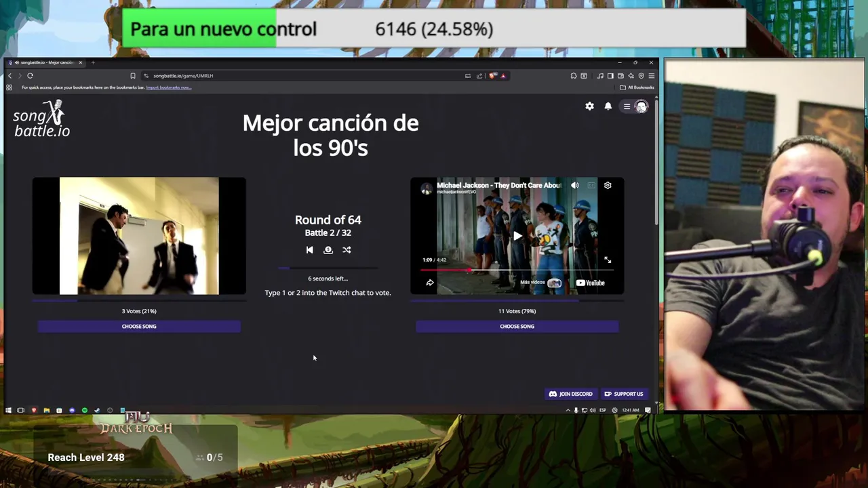Open browser extensions puzzle icon

pos(573,76)
